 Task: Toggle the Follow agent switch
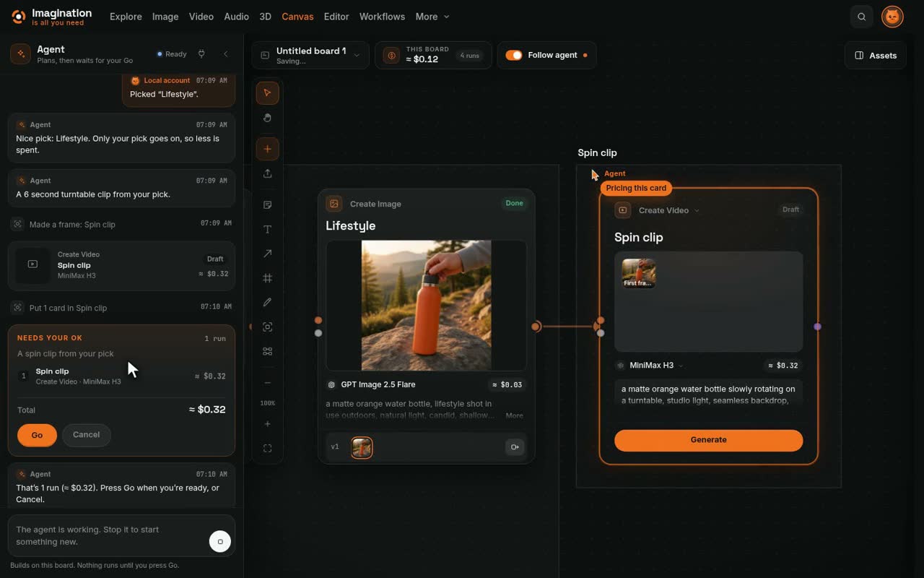tap(514, 55)
